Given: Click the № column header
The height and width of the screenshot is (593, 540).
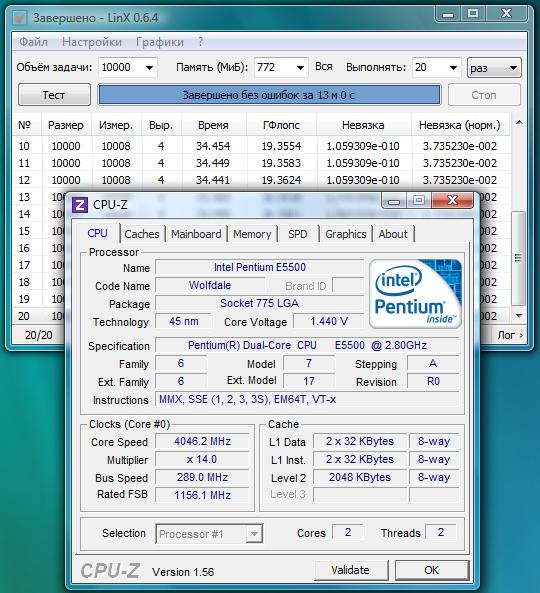Looking at the screenshot, I should pyautogui.click(x=24, y=125).
